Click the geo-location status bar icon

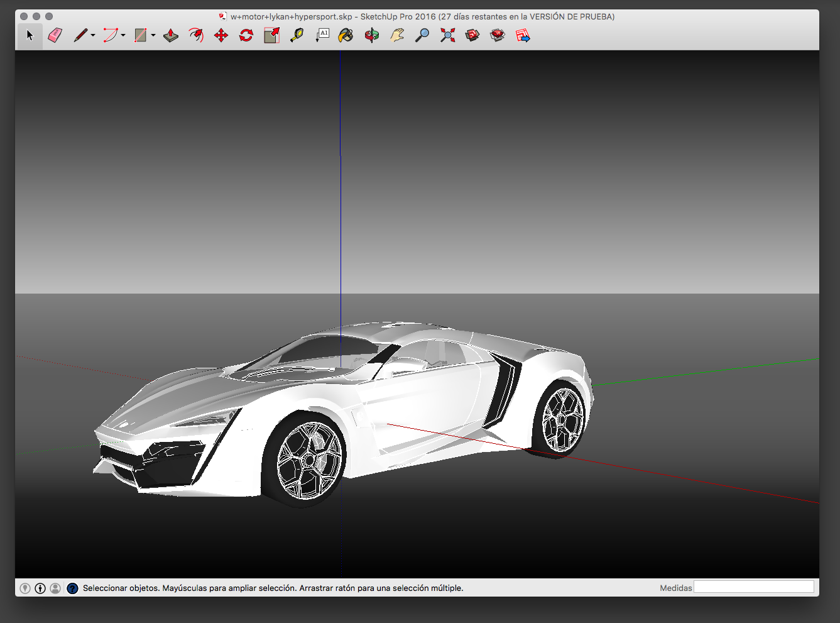pyautogui.click(x=25, y=588)
